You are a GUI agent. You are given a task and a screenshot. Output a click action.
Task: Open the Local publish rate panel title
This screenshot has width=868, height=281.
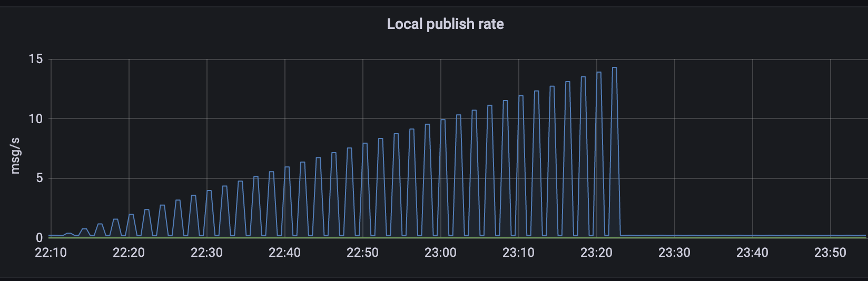click(445, 24)
